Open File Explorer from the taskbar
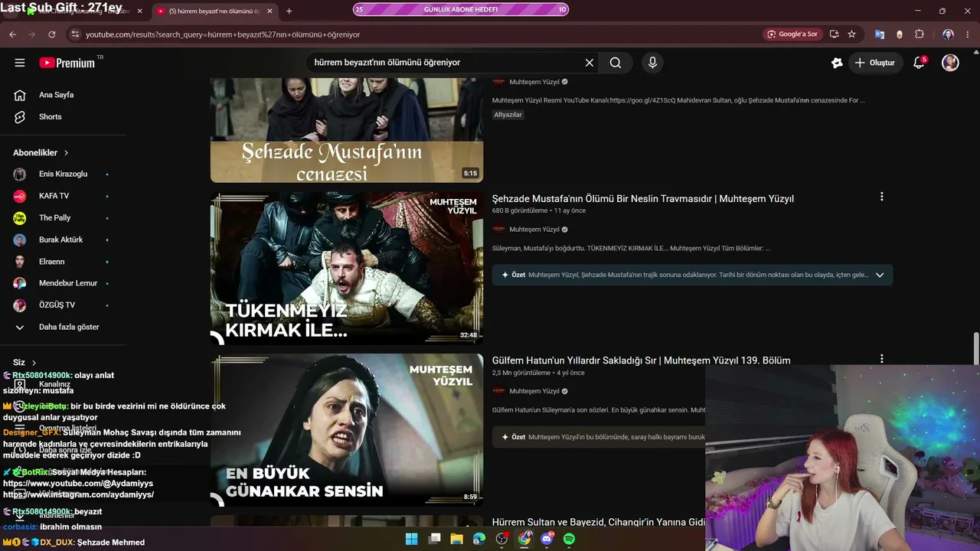This screenshot has height=551, width=980. point(456,539)
